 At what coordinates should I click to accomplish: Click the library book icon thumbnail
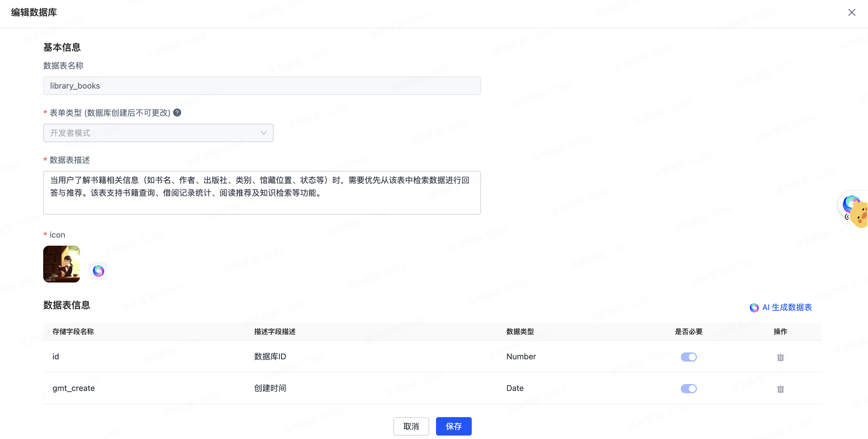[x=62, y=264]
